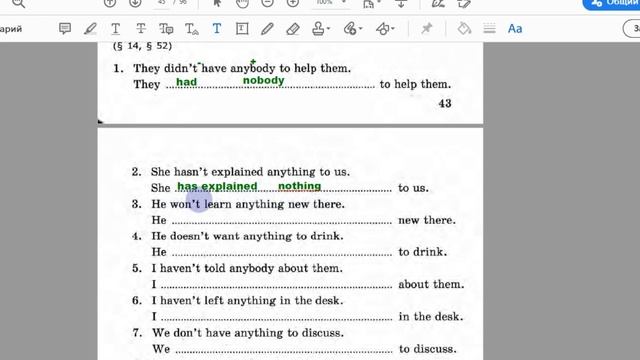This screenshot has width=640, height=360.
Task: Click the blank line before 'about them.'
Action: pos(277,287)
